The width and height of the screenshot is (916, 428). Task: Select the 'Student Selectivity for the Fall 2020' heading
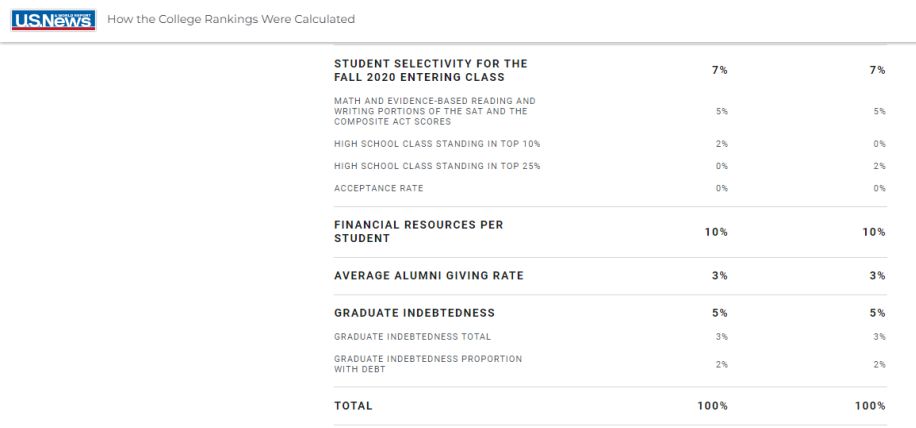click(431, 70)
